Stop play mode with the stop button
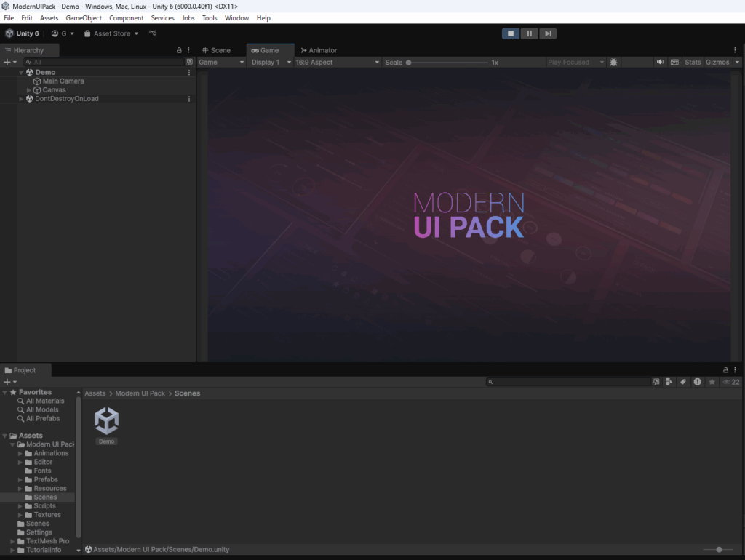745x560 pixels. click(x=511, y=33)
